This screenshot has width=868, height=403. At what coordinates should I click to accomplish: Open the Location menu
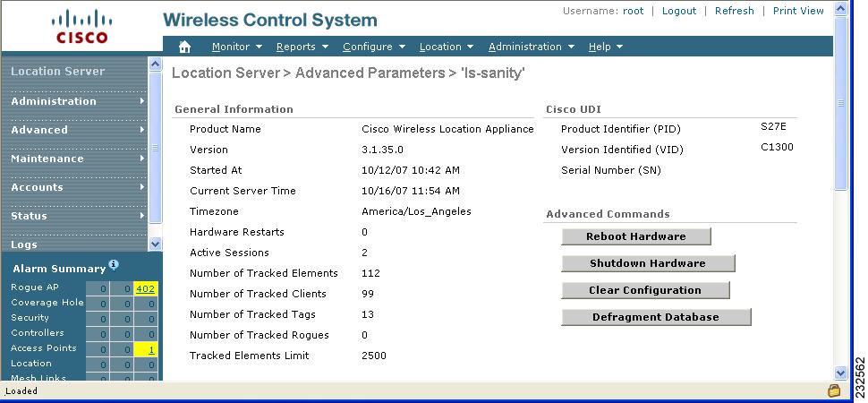coord(447,47)
